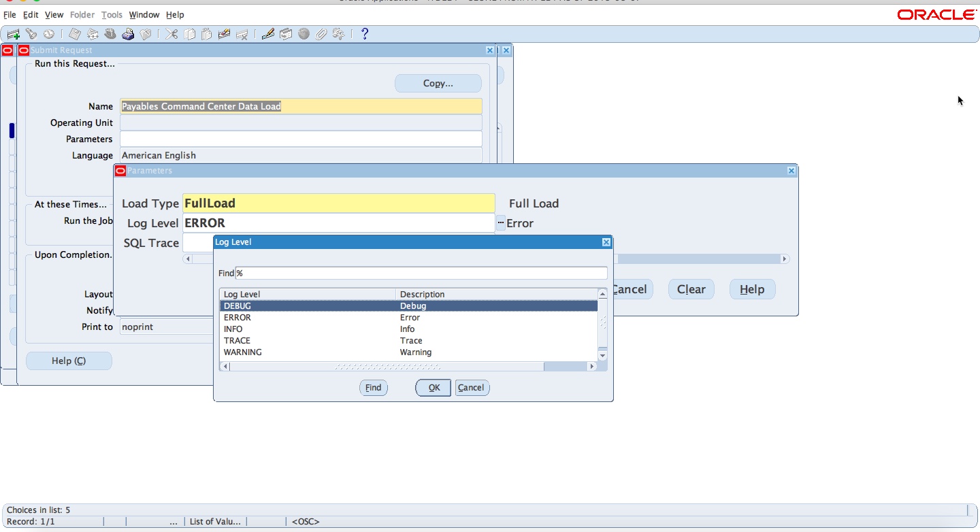This screenshot has width=980, height=532.
Task: Click the Save diskette toolbar icon
Action: pos(75,34)
